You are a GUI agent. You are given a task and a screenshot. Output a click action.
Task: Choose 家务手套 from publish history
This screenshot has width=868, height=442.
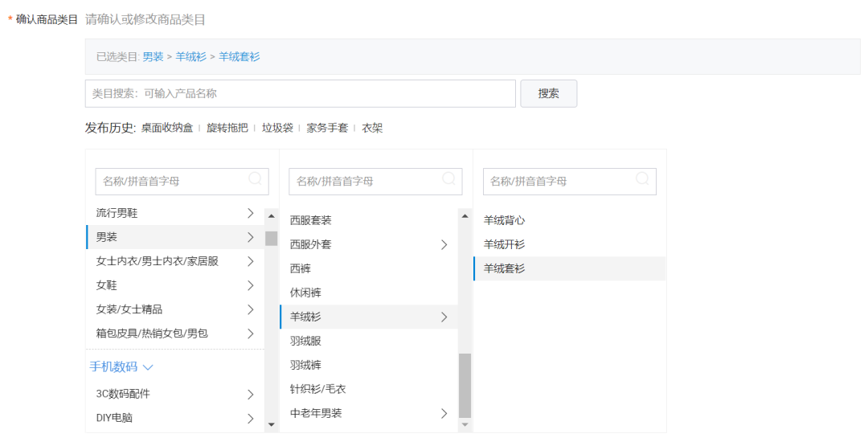click(x=327, y=128)
